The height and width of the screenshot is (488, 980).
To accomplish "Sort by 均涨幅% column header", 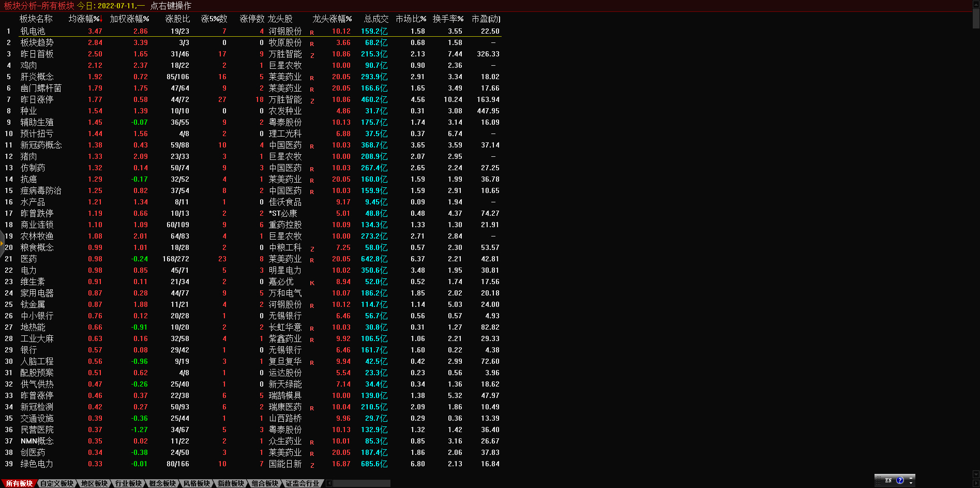I will tap(84, 19).
